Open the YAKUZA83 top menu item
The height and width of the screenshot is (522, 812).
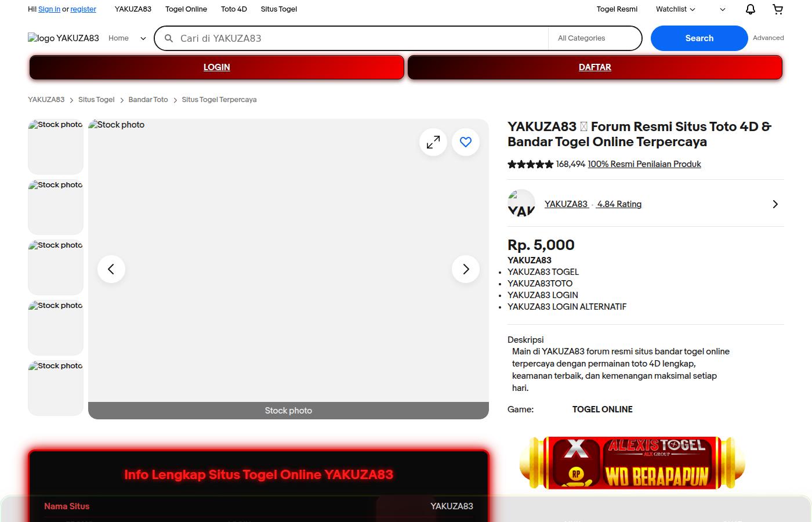click(133, 9)
